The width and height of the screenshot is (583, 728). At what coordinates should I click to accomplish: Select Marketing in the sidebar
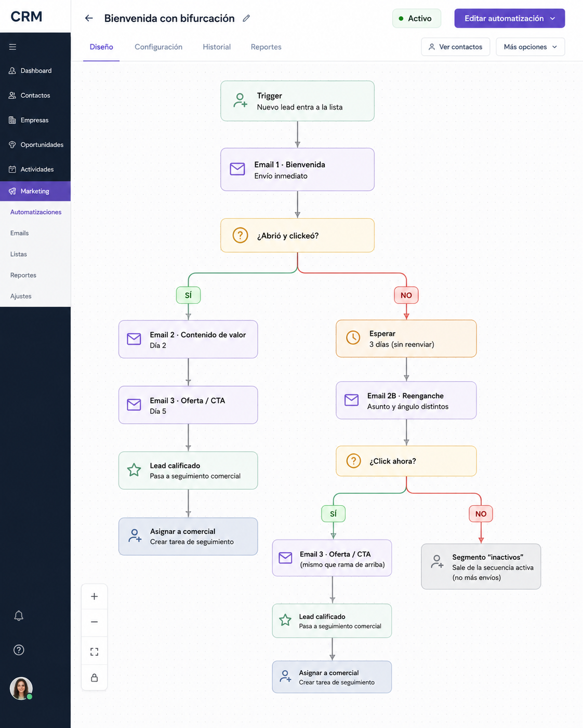[35, 191]
